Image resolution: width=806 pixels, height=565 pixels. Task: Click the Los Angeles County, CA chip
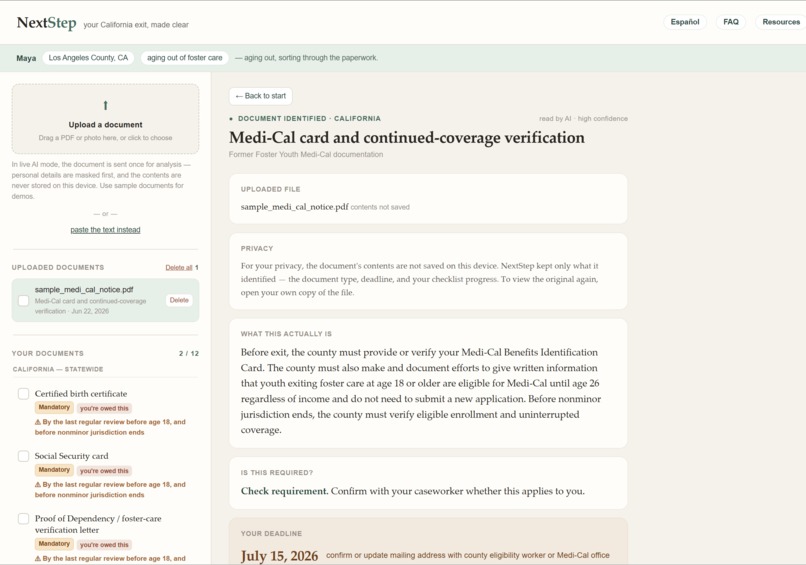[x=88, y=58]
